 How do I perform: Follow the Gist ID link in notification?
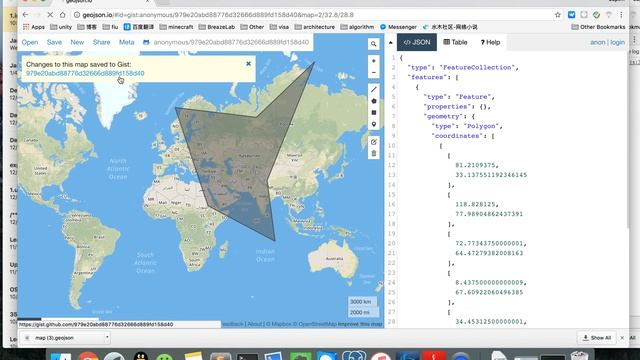(85, 73)
